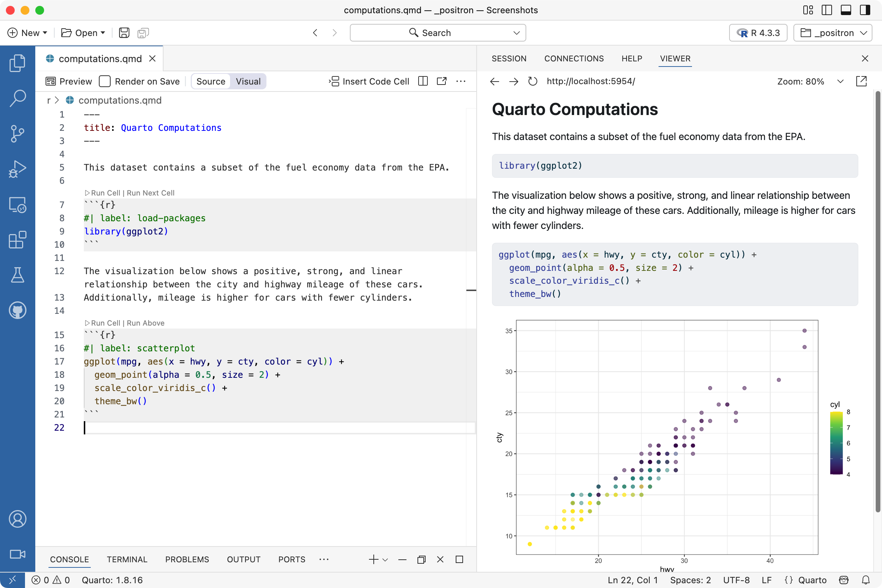Toggle the bottom panel layout icon
The width and height of the screenshot is (882, 588).
click(x=846, y=10)
